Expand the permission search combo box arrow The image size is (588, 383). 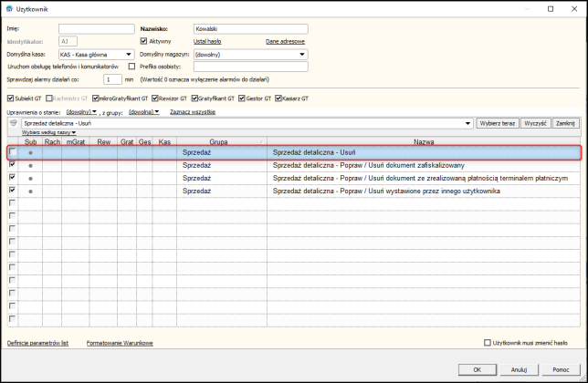467,123
